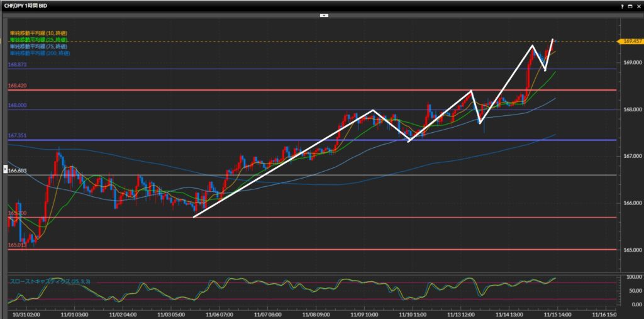Close the CHF/JPY chart window
This screenshot has height=319, width=644.
click(638, 5)
